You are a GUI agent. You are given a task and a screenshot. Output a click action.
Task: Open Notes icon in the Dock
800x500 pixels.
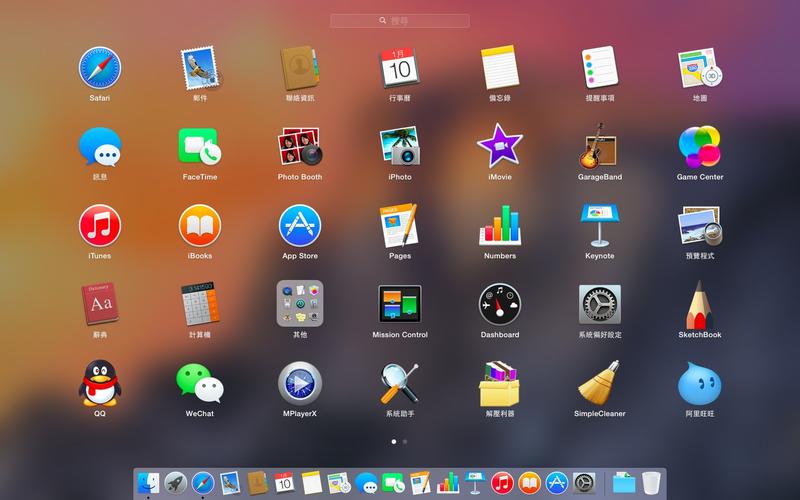(312, 483)
